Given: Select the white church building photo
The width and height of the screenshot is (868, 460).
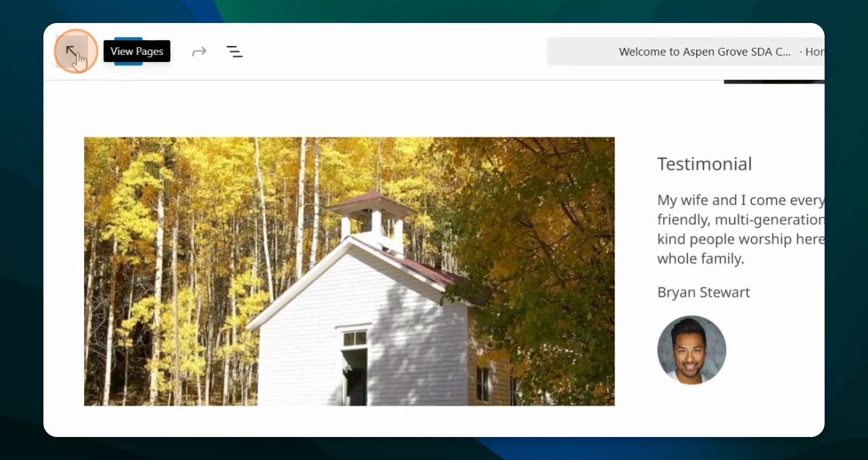Looking at the screenshot, I should point(349,272).
